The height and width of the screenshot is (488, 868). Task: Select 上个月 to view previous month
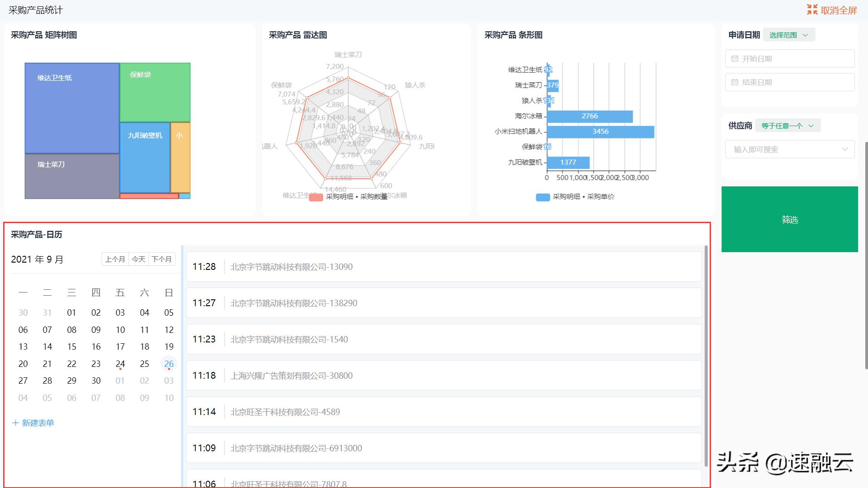point(115,259)
